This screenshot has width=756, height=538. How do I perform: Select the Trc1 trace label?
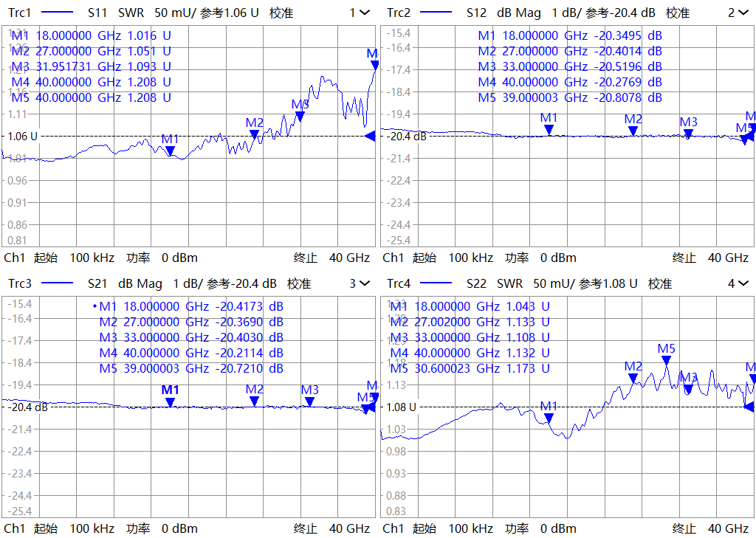point(20,13)
